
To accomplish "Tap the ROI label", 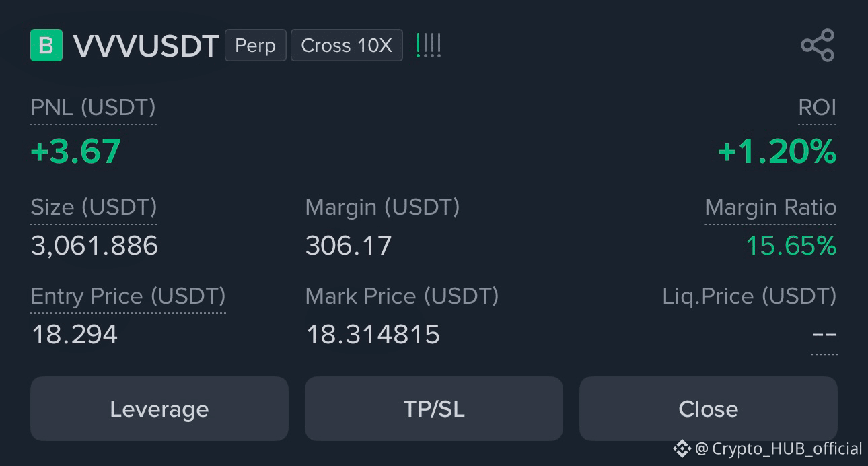I will tap(817, 107).
